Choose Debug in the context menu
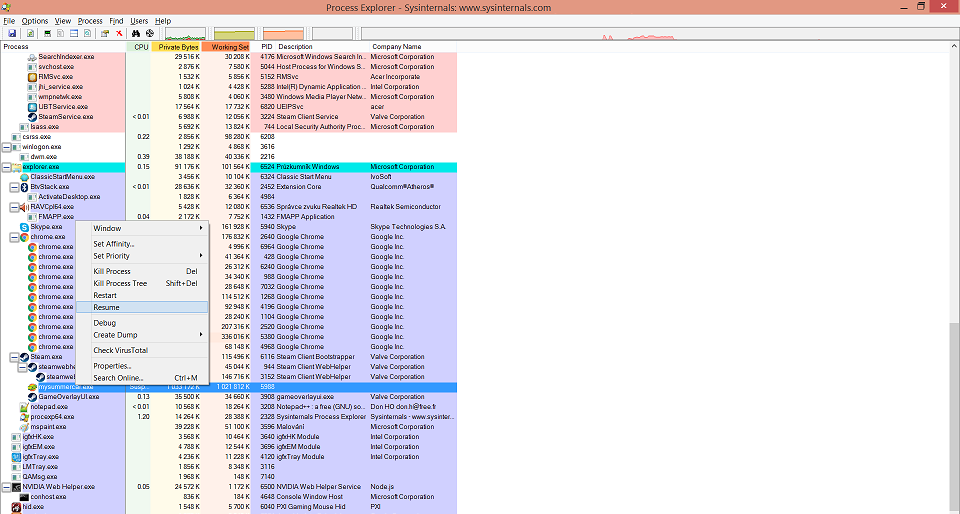This screenshot has width=960, height=514. coord(142,322)
